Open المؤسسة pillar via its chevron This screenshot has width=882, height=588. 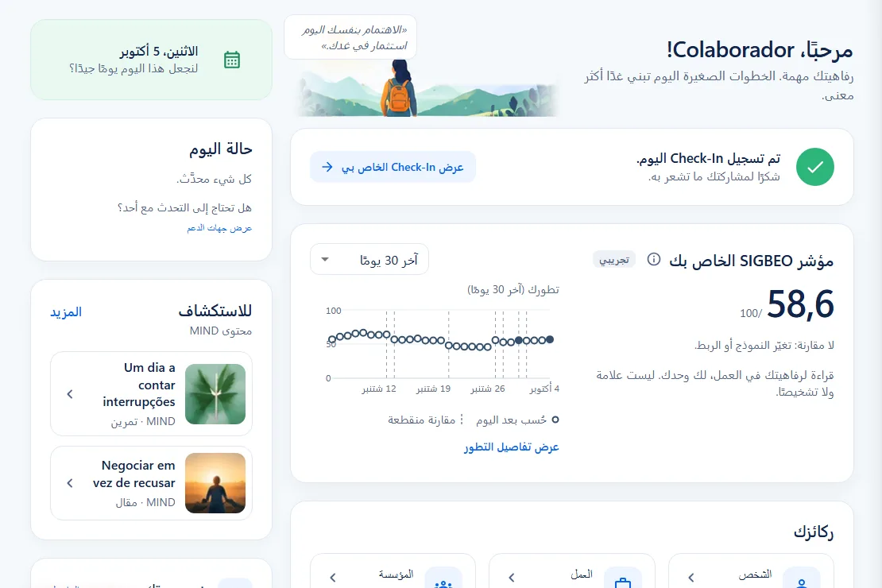tap(333, 578)
